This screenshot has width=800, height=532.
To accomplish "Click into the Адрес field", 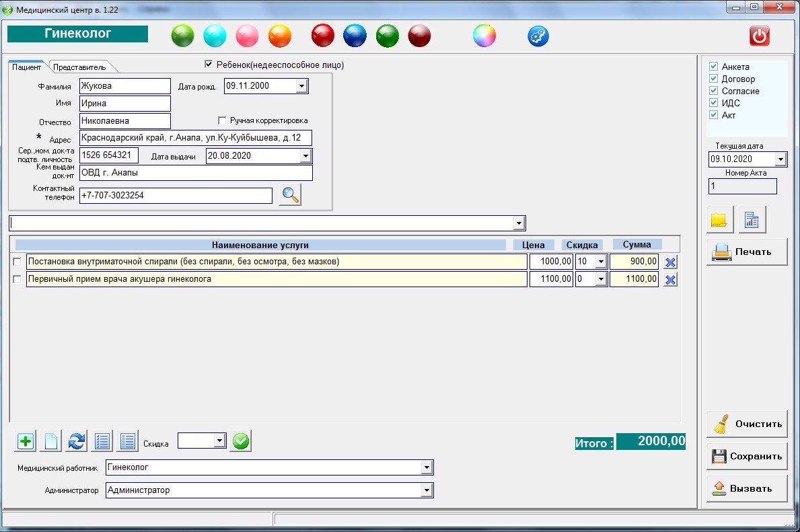I will coord(195,138).
